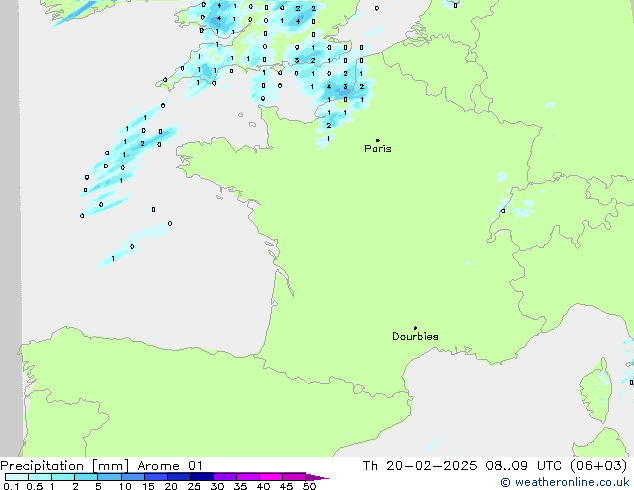Pick the 2–5 mm legend color
The height and width of the screenshot is (490, 634).
pos(86,477)
